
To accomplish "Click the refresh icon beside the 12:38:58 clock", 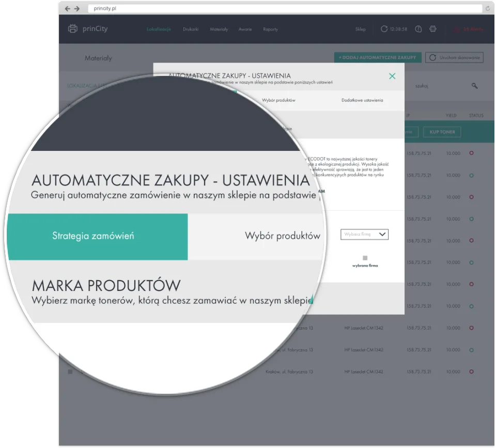I will (x=384, y=29).
